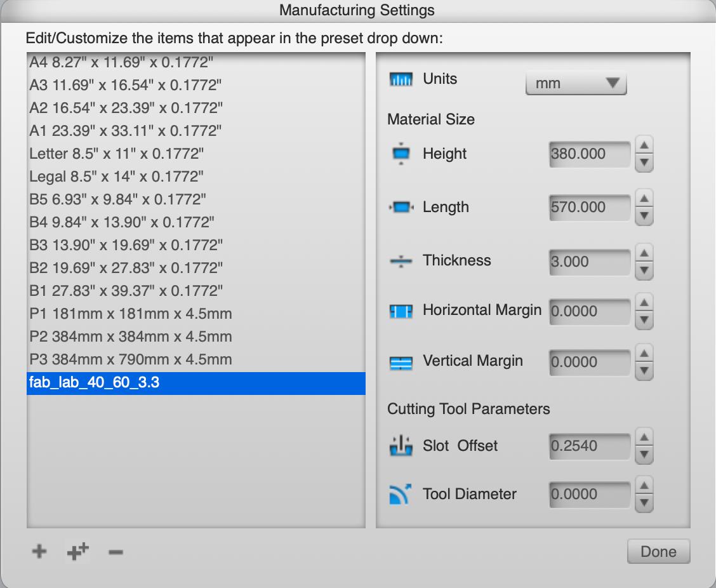Pick the Letter 8.5" x 11" preset
The image size is (716, 588).
click(x=116, y=154)
